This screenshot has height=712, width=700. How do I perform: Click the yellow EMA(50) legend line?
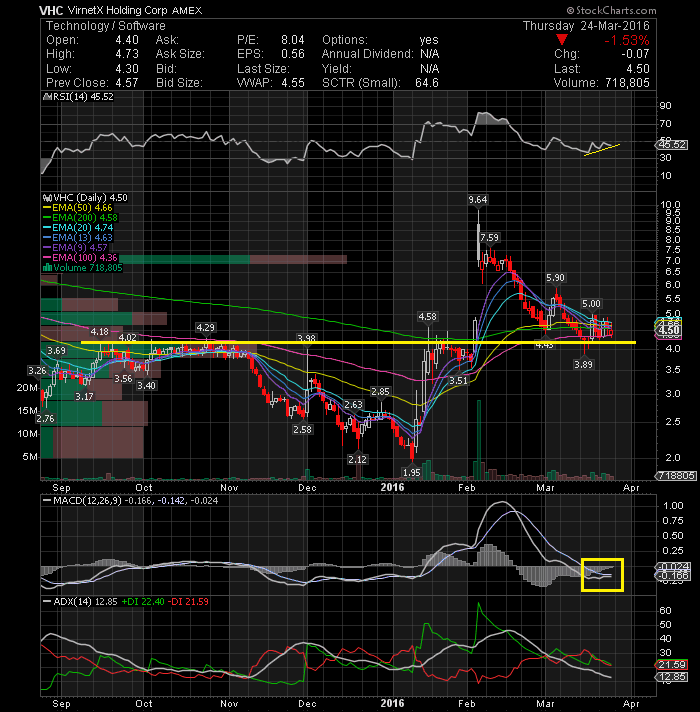pyautogui.click(x=47, y=208)
